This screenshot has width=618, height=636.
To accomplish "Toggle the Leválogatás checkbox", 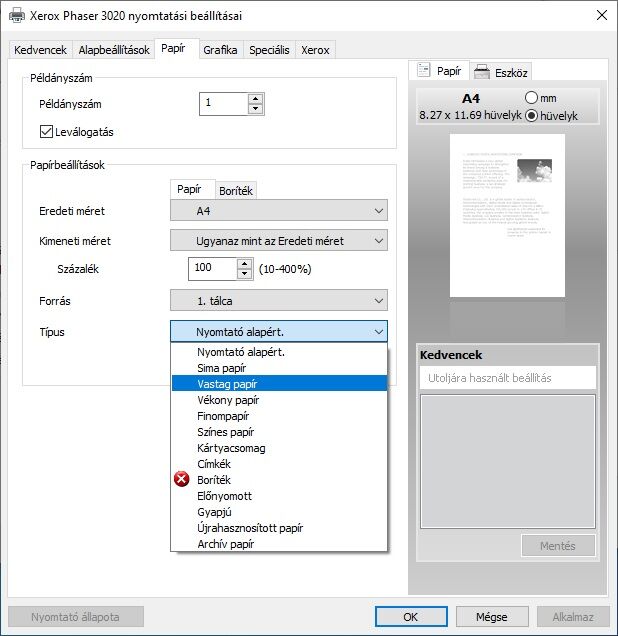I will 46,132.
